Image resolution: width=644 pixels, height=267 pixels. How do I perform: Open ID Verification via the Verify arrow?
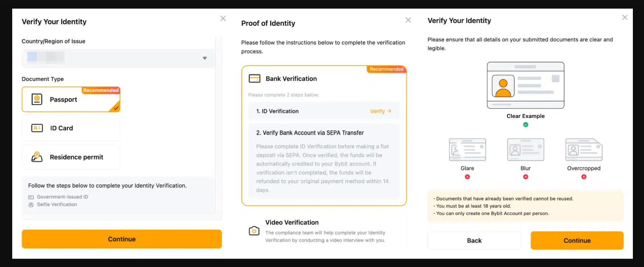click(x=380, y=111)
